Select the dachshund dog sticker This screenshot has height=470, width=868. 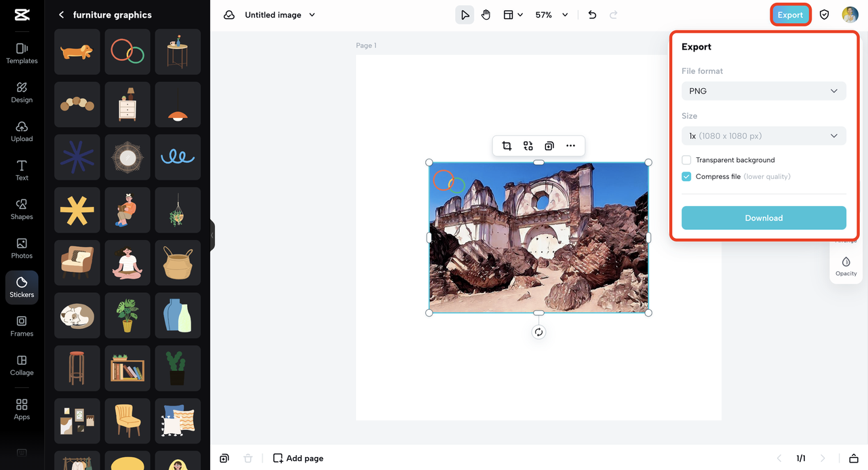tap(77, 52)
